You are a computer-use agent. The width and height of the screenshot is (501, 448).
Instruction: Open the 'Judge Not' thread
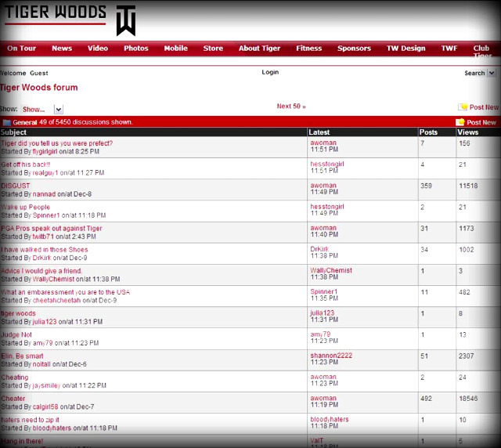point(16,334)
